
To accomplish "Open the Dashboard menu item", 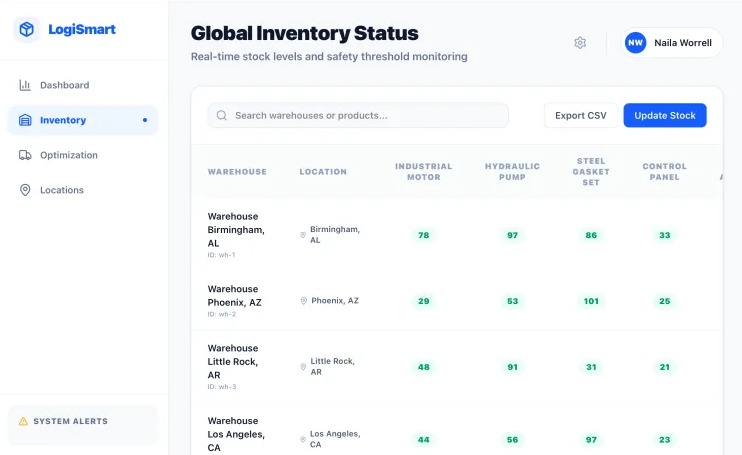I will coord(83,85).
